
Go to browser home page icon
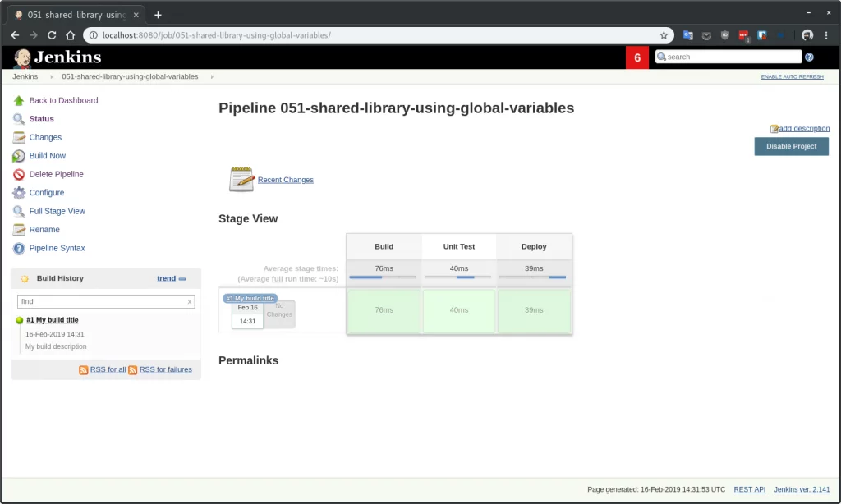(x=71, y=35)
